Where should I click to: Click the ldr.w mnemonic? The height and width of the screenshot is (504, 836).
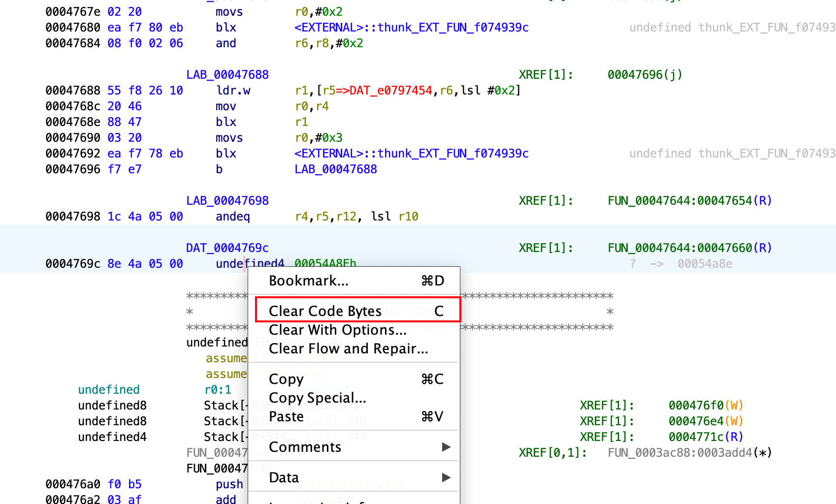(233, 91)
